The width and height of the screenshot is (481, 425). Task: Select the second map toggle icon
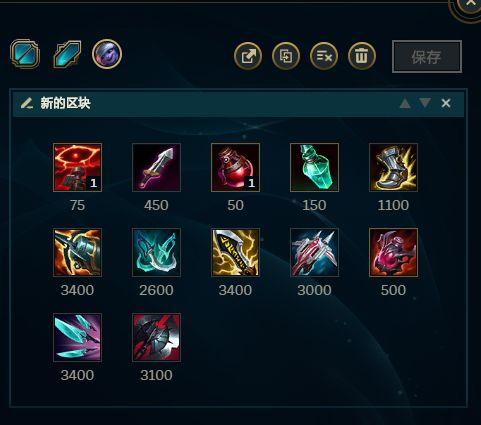[x=67, y=54]
